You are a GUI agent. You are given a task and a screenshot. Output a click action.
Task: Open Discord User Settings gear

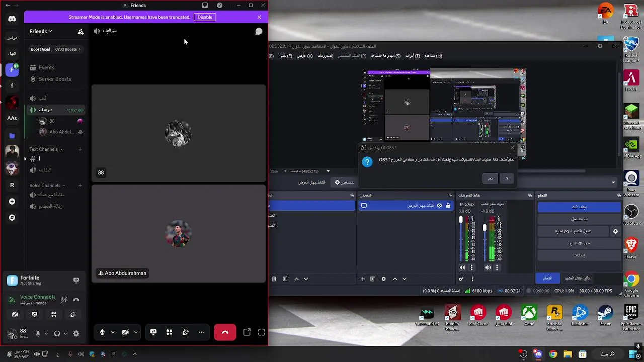pyautogui.click(x=76, y=333)
